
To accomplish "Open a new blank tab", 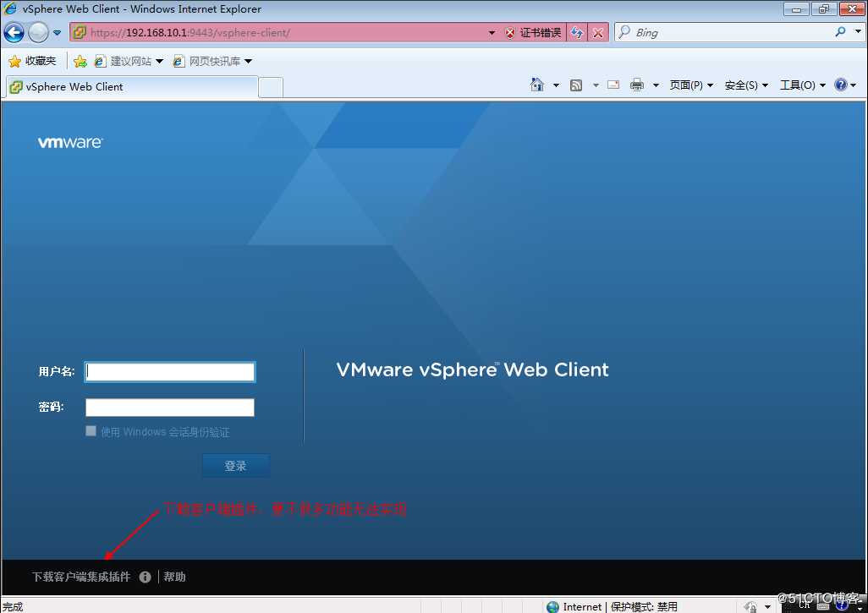I will pyautogui.click(x=271, y=87).
